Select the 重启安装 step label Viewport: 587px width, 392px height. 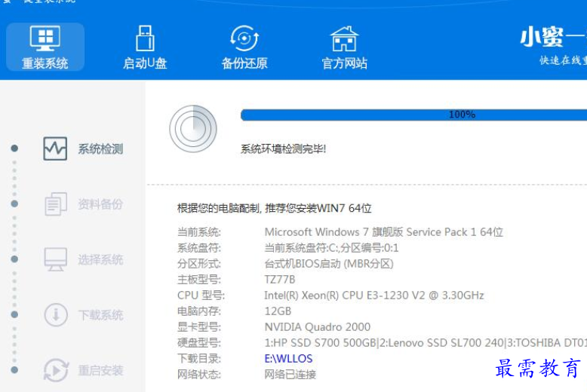click(100, 371)
